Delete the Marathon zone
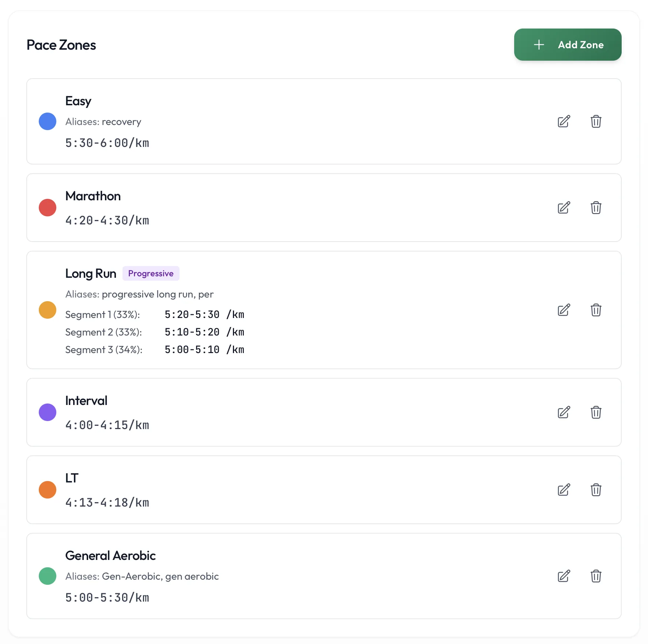 click(596, 208)
